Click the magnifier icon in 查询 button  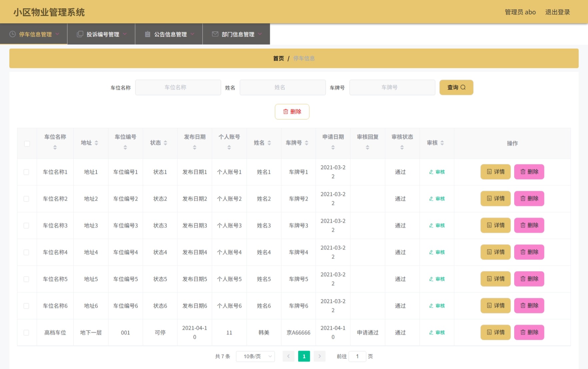(463, 87)
